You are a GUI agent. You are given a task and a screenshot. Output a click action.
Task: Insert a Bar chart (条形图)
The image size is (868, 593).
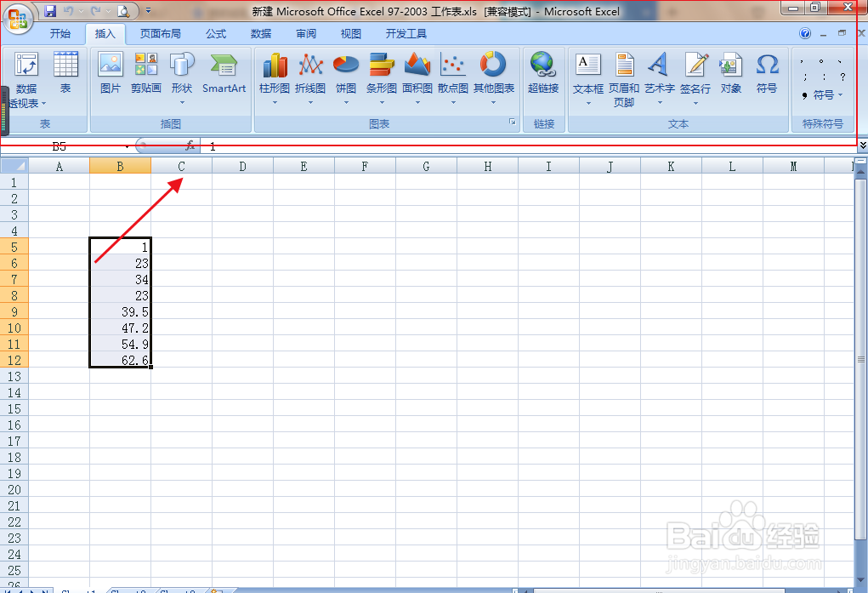tap(382, 77)
